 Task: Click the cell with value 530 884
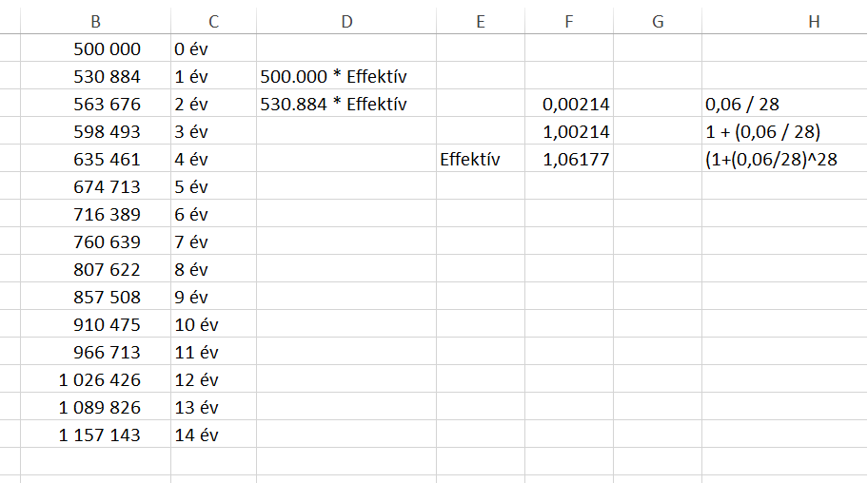pyautogui.click(x=107, y=77)
